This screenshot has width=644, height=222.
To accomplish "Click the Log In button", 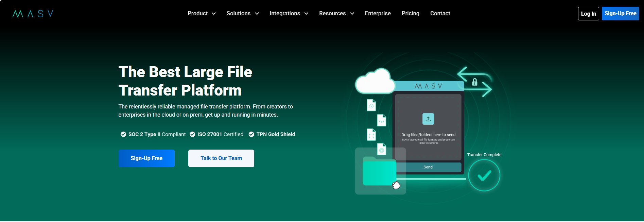I will point(589,14).
